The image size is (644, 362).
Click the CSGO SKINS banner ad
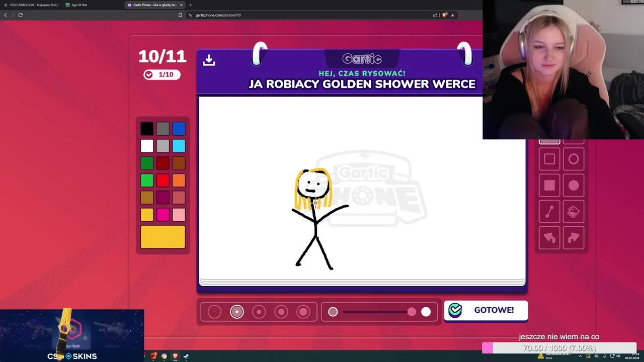pos(72,335)
